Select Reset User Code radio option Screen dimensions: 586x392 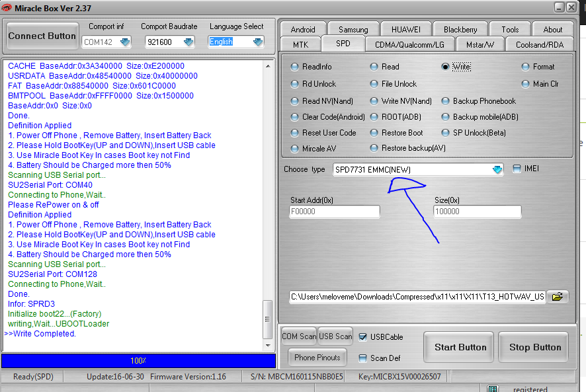[x=294, y=133]
